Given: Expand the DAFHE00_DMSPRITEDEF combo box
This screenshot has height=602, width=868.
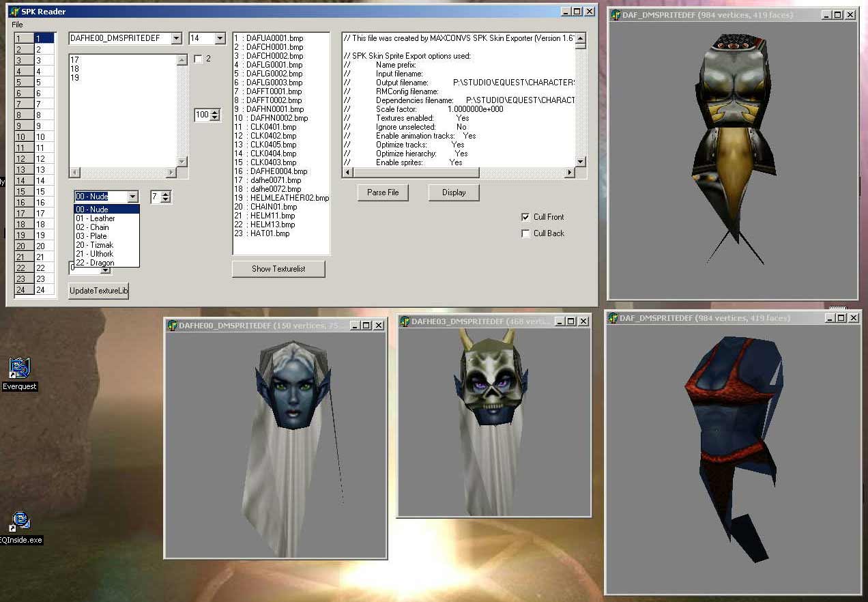Looking at the screenshot, I should click(x=176, y=39).
